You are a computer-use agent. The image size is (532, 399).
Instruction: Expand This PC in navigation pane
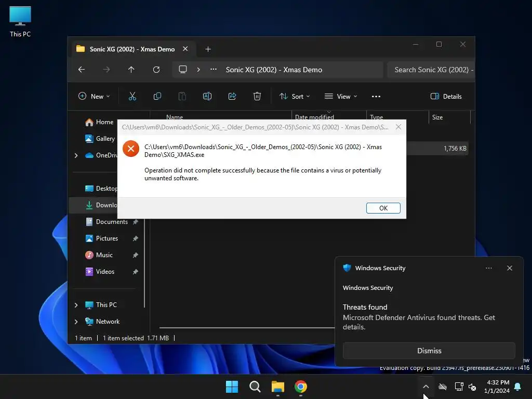(76, 305)
